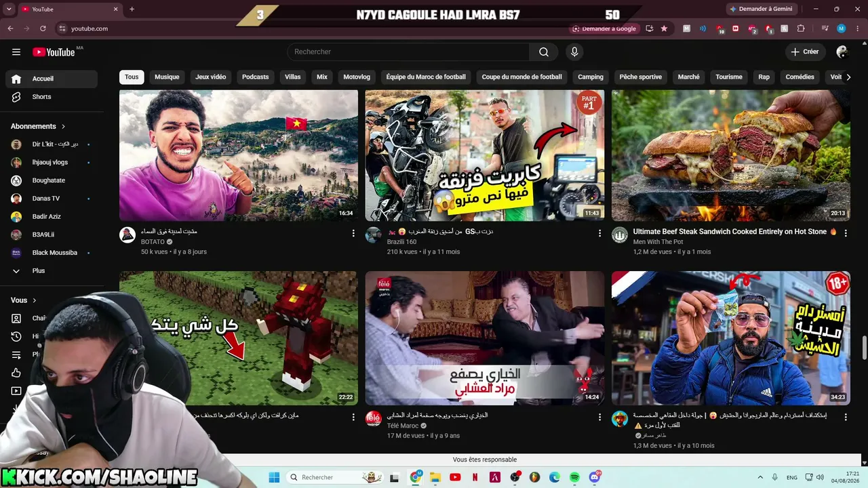Open the Windows Start menu

coord(274,477)
